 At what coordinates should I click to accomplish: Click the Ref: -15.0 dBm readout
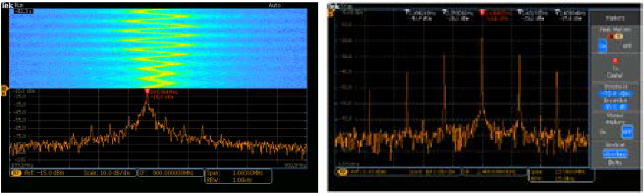point(44,173)
